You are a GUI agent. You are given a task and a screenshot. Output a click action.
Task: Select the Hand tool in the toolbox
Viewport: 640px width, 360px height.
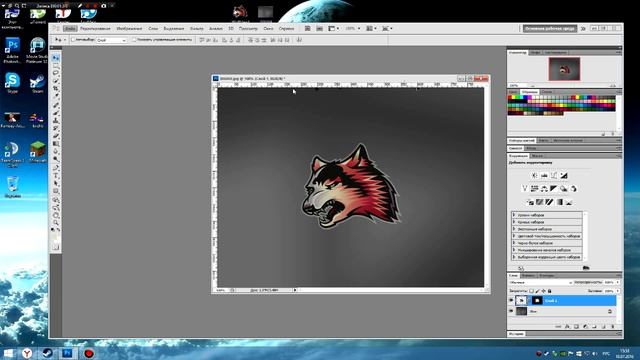pos(56,215)
